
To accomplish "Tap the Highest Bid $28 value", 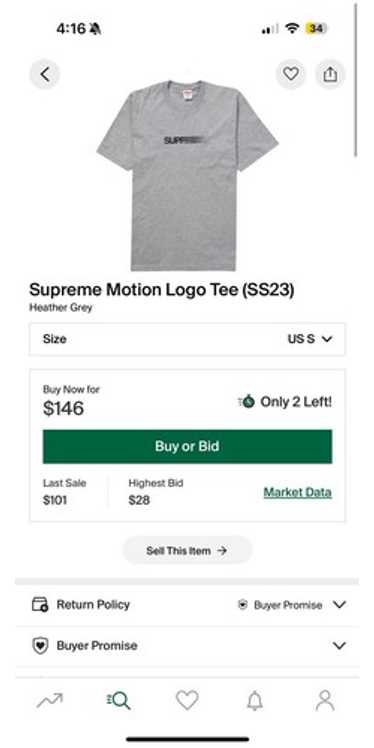I will click(x=139, y=500).
